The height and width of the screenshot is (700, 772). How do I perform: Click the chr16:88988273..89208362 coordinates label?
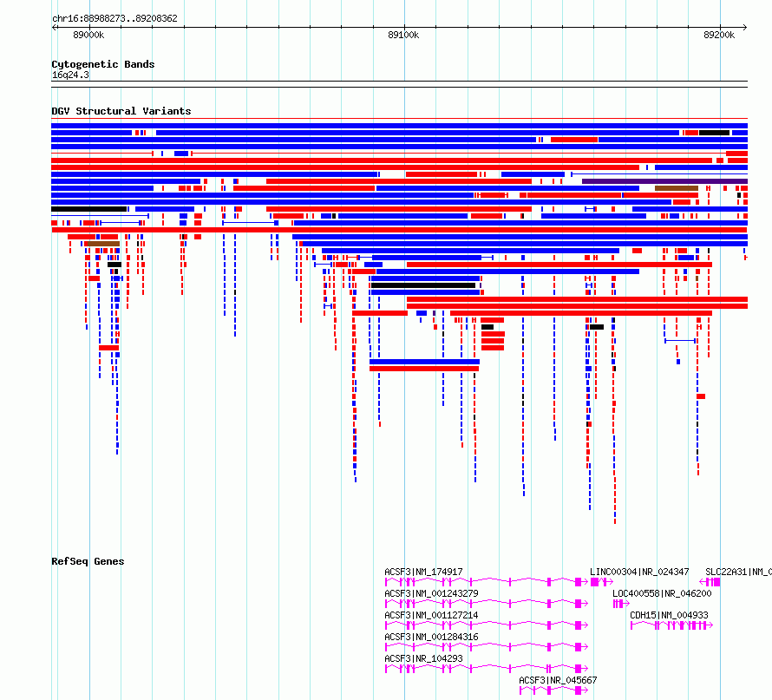[114, 18]
